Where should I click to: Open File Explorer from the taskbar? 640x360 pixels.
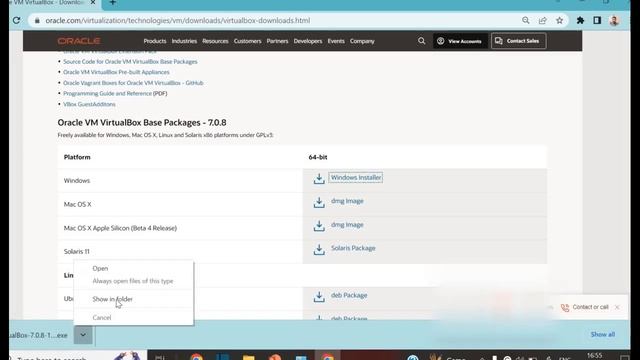[x=248, y=357]
